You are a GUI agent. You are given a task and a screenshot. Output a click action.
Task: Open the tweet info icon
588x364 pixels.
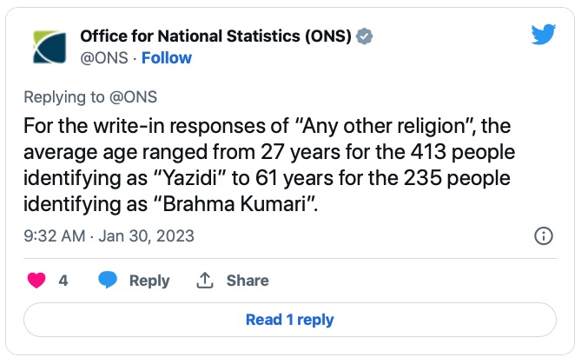(543, 235)
